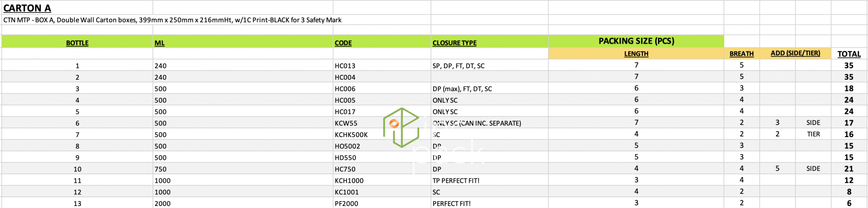Click the TP PERFECT FIT! closure cell
The height and width of the screenshot is (208, 868).
tap(456, 181)
